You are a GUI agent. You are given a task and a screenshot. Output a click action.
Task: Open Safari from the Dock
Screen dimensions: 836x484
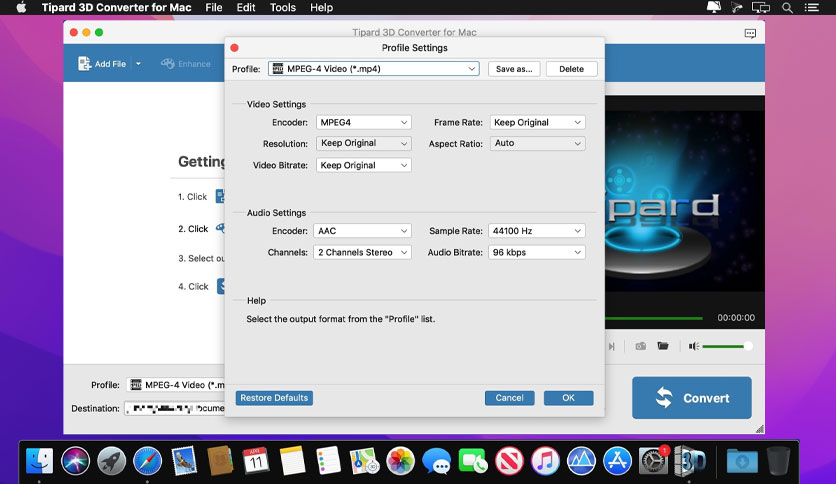click(x=147, y=461)
